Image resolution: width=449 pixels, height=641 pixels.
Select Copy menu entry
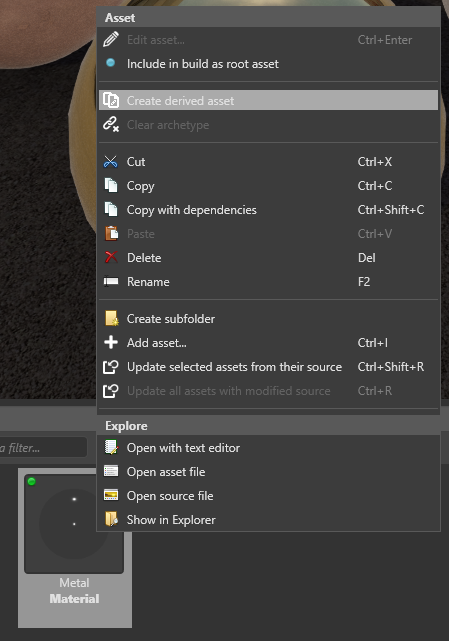(x=268, y=186)
